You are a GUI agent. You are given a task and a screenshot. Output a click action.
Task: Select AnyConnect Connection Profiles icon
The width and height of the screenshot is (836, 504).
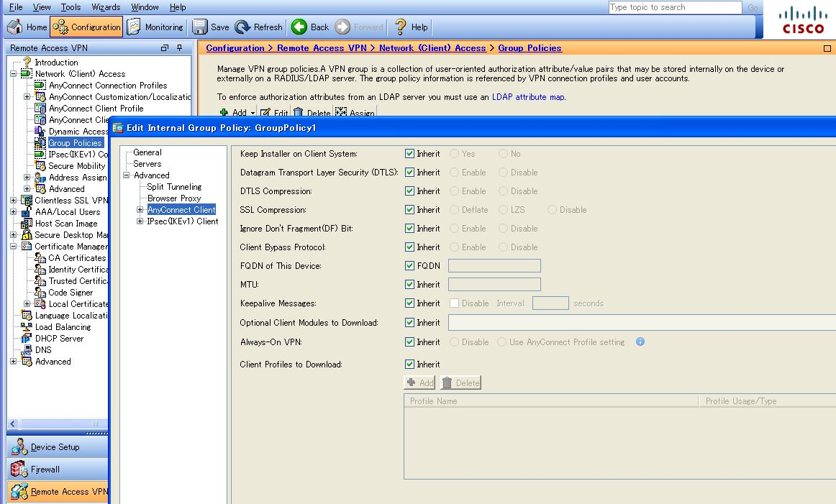tap(40, 86)
